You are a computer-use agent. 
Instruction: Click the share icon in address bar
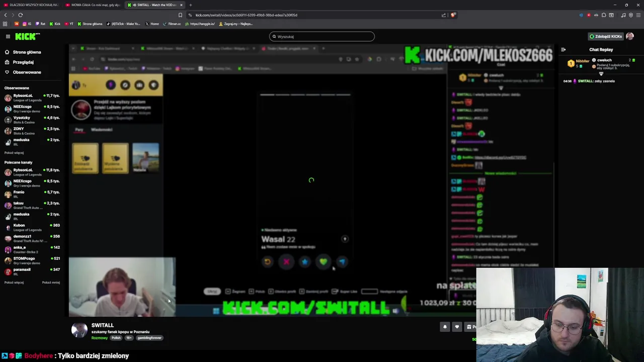point(444,15)
